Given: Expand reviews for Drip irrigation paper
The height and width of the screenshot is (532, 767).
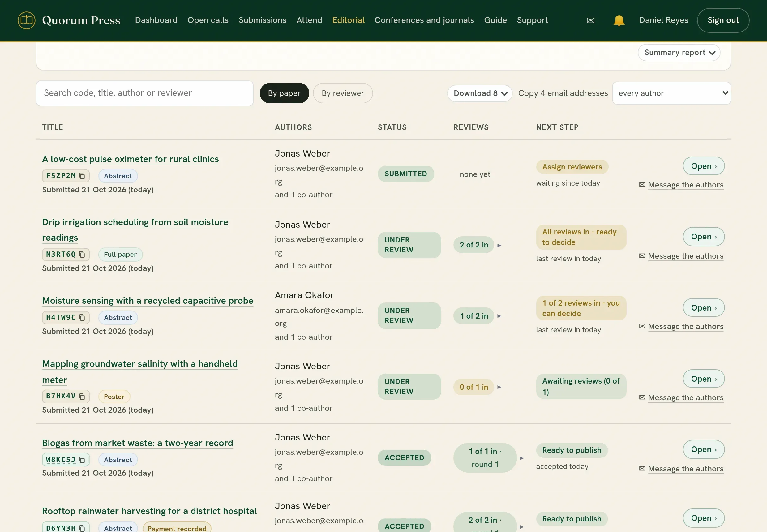Looking at the screenshot, I should 499,245.
